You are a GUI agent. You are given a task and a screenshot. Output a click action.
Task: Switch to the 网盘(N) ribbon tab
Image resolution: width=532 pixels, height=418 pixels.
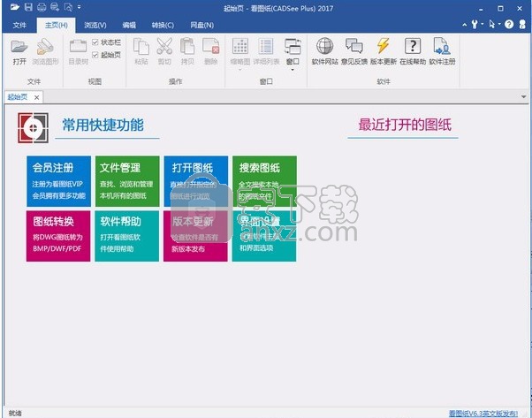(201, 25)
